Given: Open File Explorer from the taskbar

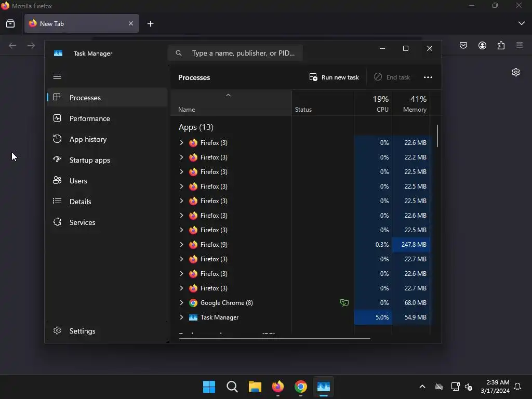Looking at the screenshot, I should tap(255, 387).
